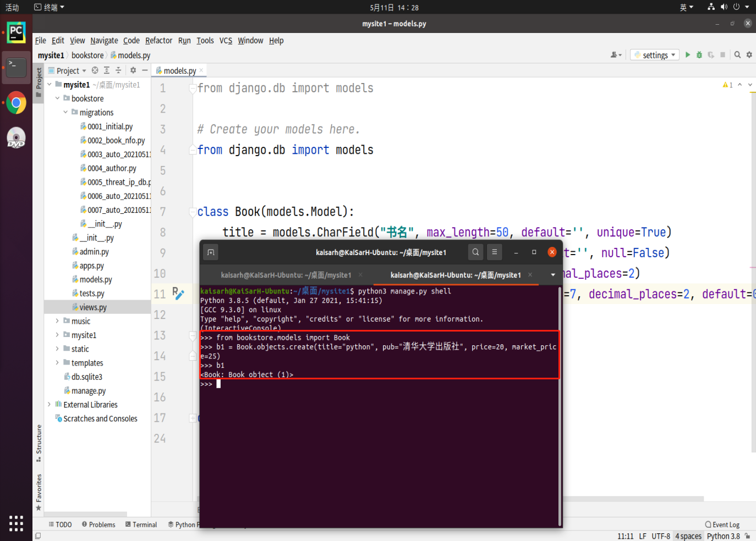The image size is (756, 541).
Task: Open the TODO tool window
Action: (x=61, y=525)
